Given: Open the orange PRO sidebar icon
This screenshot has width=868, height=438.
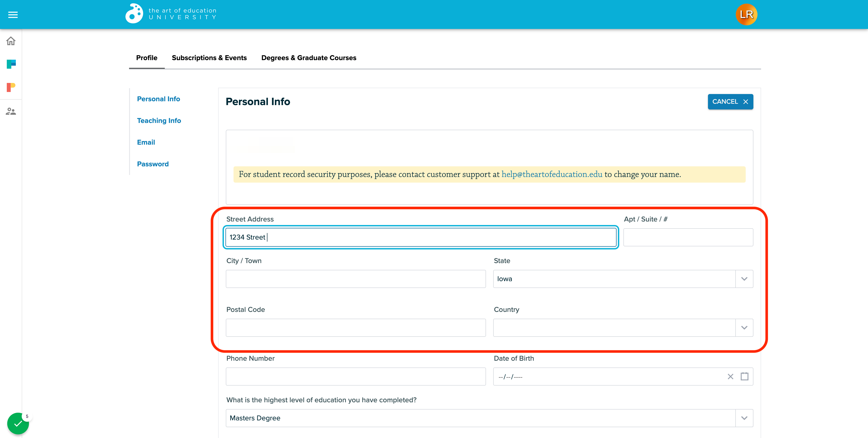Looking at the screenshot, I should click(11, 87).
